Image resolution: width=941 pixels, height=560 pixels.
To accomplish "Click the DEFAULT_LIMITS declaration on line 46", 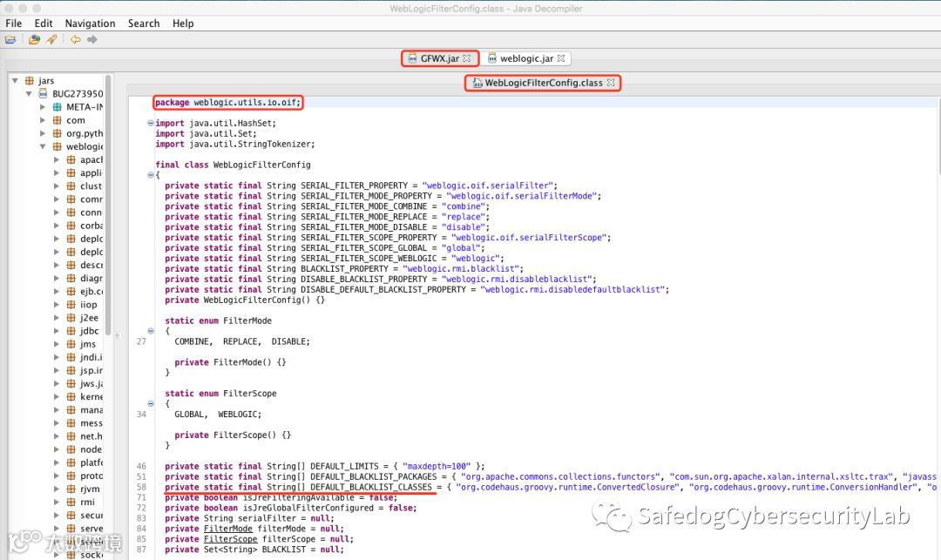I will (x=325, y=466).
